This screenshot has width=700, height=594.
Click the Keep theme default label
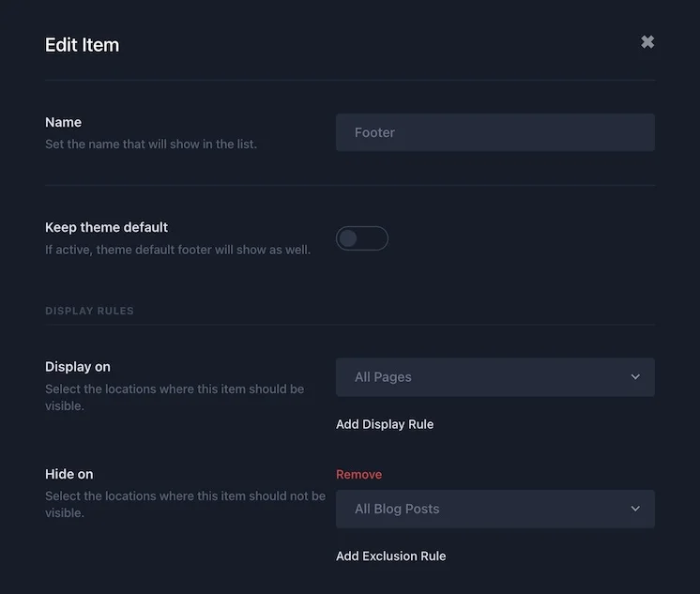[106, 227]
